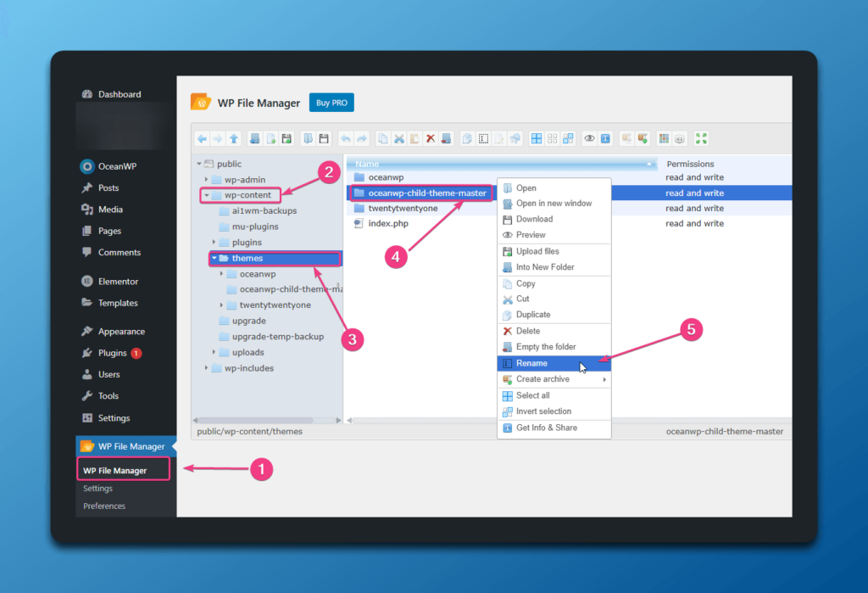Screen dimensions: 868x593
Task: Open Preferences under WP File Manager
Action: [104, 506]
